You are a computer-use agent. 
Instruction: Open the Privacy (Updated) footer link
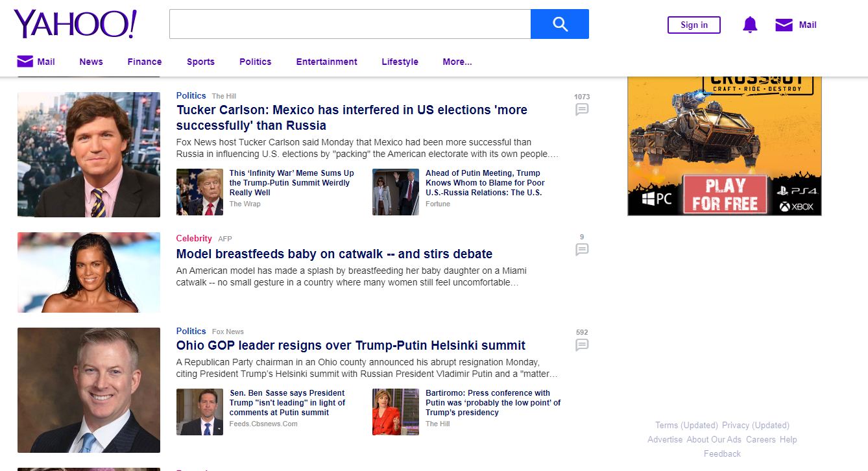(x=755, y=425)
